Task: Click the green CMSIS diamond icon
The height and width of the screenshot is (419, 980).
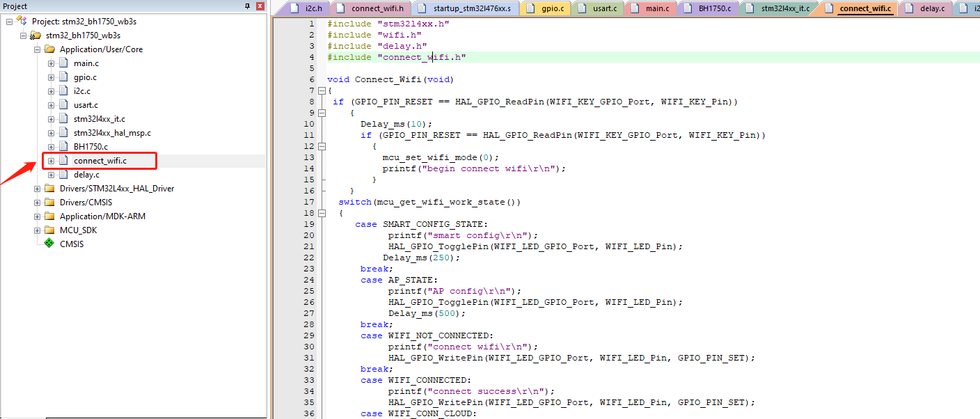Action: click(49, 244)
